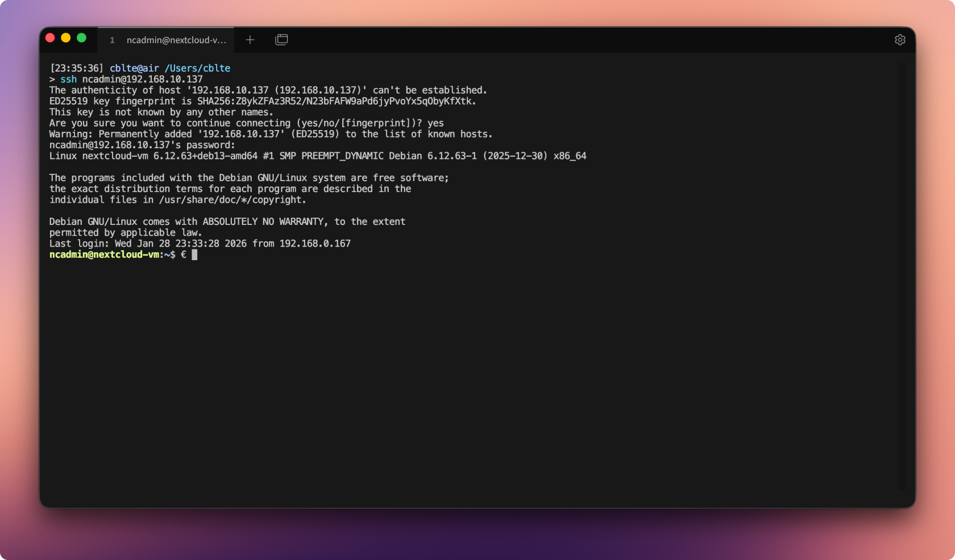
Task: Focus the block cursor at the prompt
Action: 194,254
